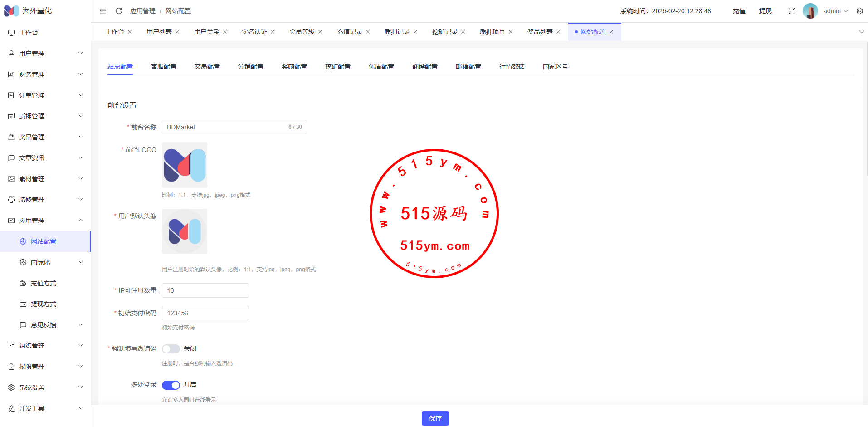
Task: Open 充值方式 in the sidebar
Action: coord(44,283)
